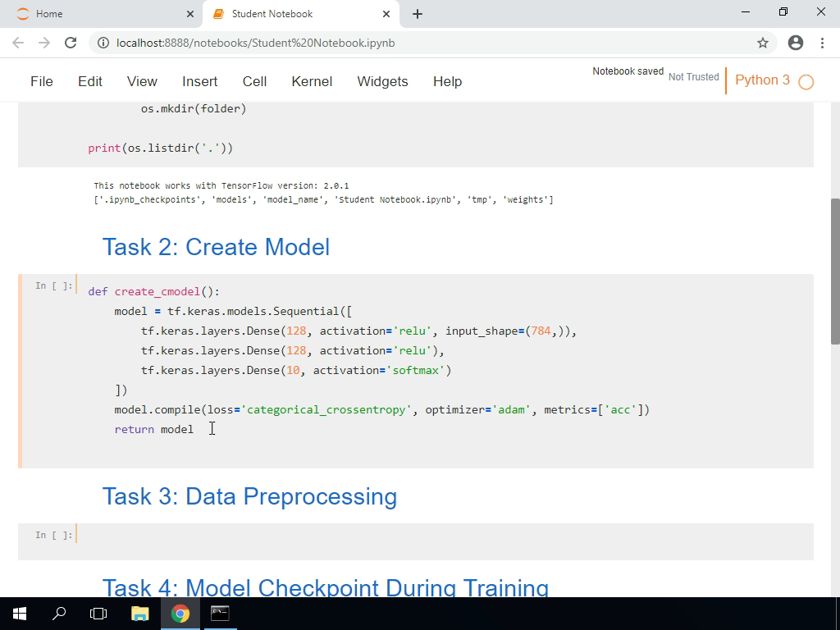This screenshot has width=840, height=630.
Task: Click the Not Trusted button
Action: pyautogui.click(x=693, y=77)
